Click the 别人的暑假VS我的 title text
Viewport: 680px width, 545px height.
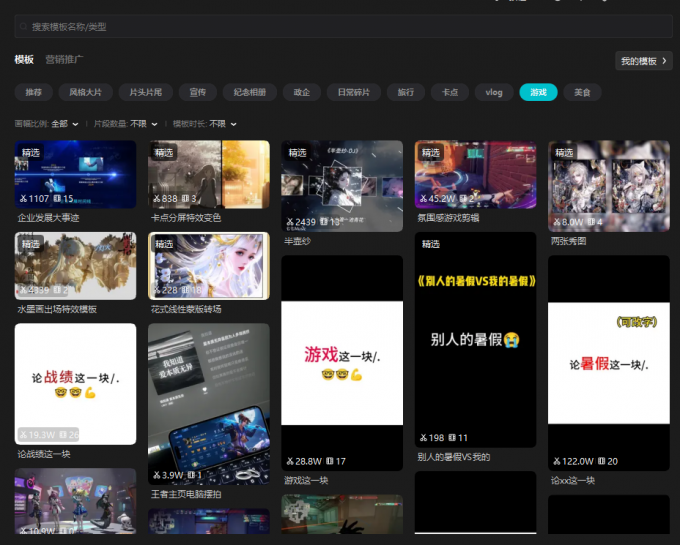pos(453,457)
